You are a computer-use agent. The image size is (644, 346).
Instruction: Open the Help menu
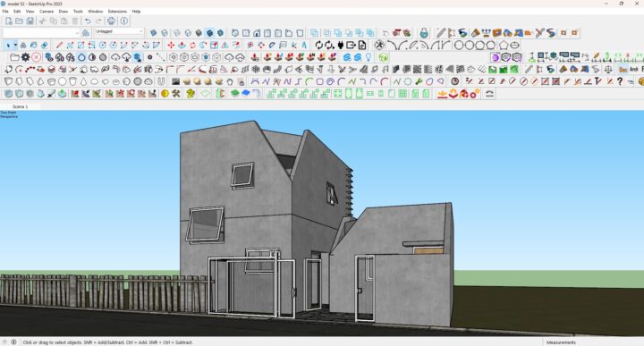point(136,12)
